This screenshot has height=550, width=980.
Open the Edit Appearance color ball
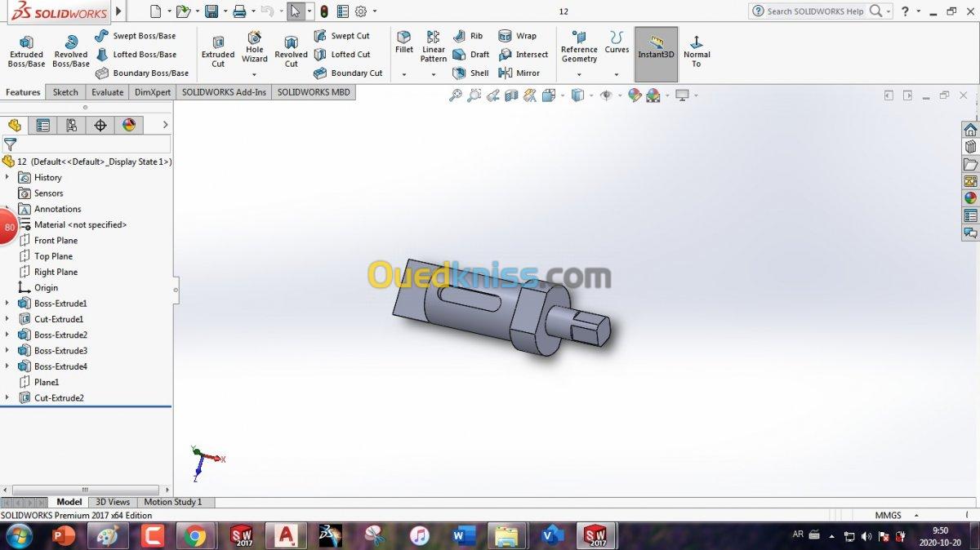coord(636,95)
